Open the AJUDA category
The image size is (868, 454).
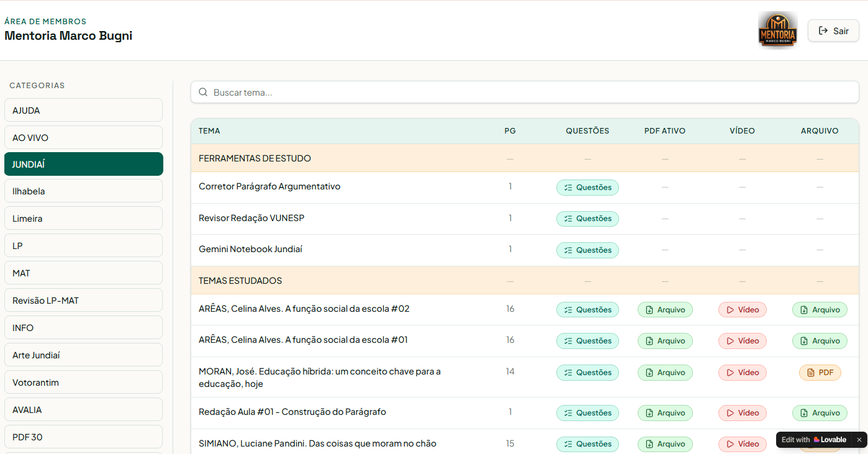pyautogui.click(x=83, y=110)
